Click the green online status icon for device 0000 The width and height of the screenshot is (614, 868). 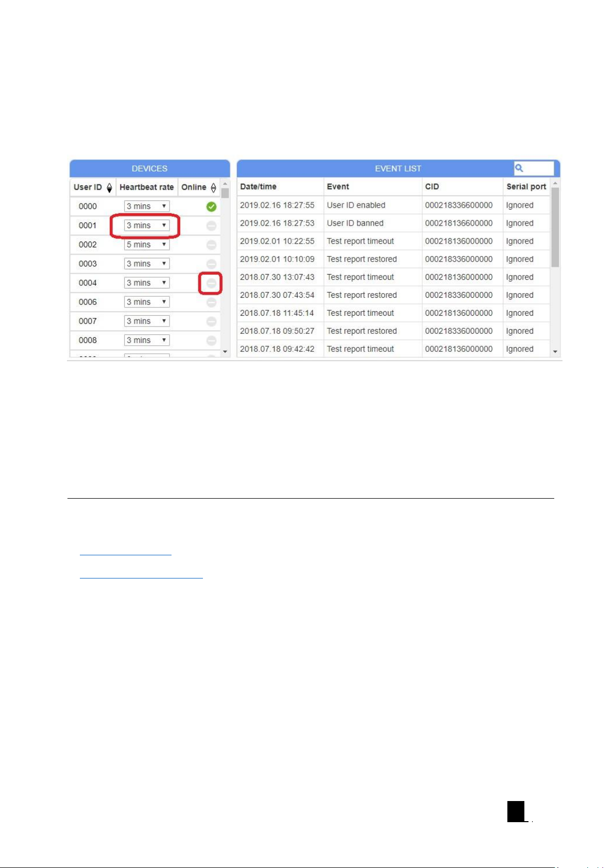tap(211, 207)
